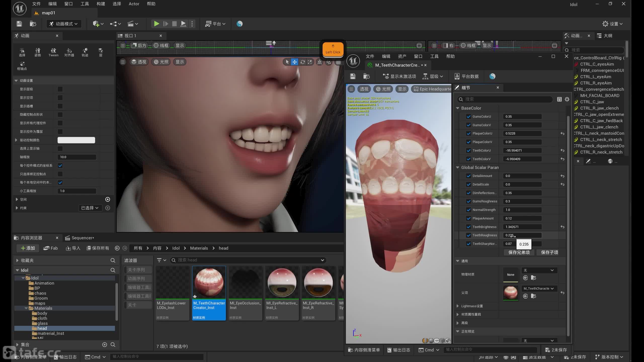
Task: Activate the viewport rotate gizmo icon
Action: [x=302, y=62]
